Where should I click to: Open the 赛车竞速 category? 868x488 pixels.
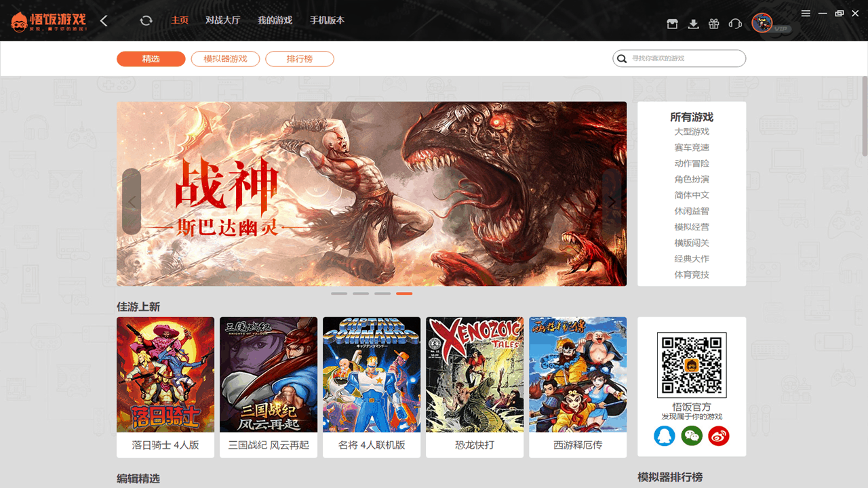click(x=692, y=148)
